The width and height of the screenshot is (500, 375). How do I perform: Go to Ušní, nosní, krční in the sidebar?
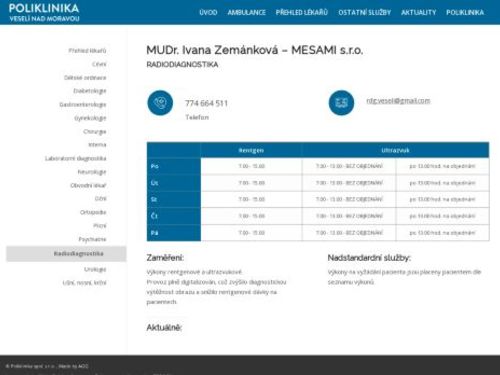point(84,283)
